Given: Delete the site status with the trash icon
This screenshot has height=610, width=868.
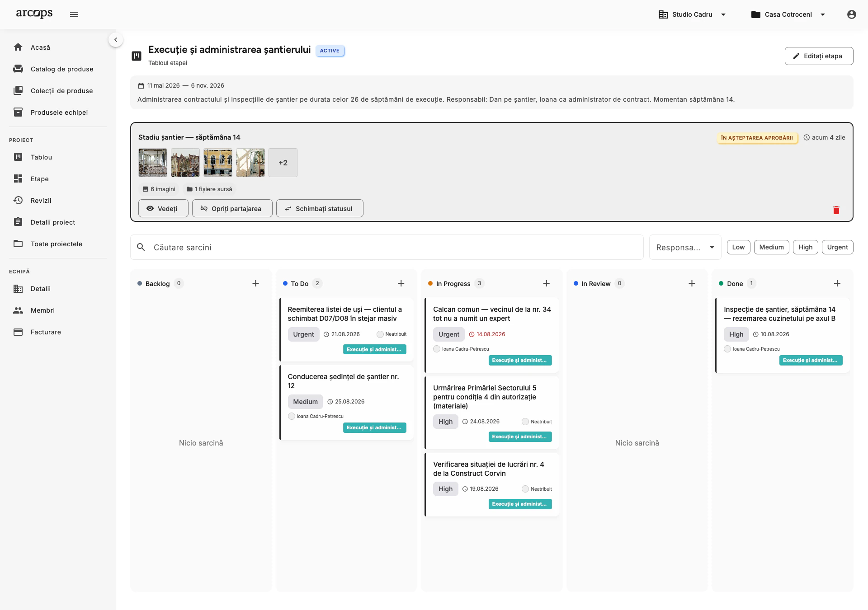Looking at the screenshot, I should pyautogui.click(x=836, y=210).
